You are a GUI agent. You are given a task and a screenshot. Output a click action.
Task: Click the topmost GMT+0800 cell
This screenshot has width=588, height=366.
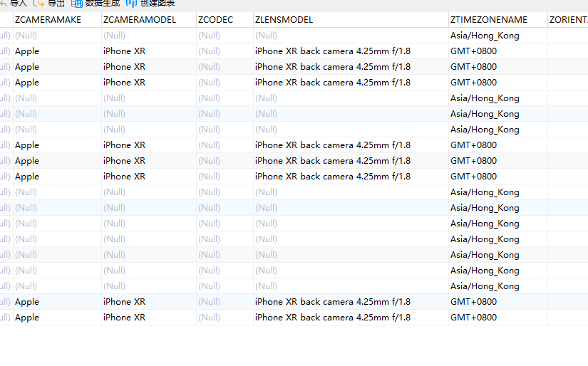[x=498, y=51]
